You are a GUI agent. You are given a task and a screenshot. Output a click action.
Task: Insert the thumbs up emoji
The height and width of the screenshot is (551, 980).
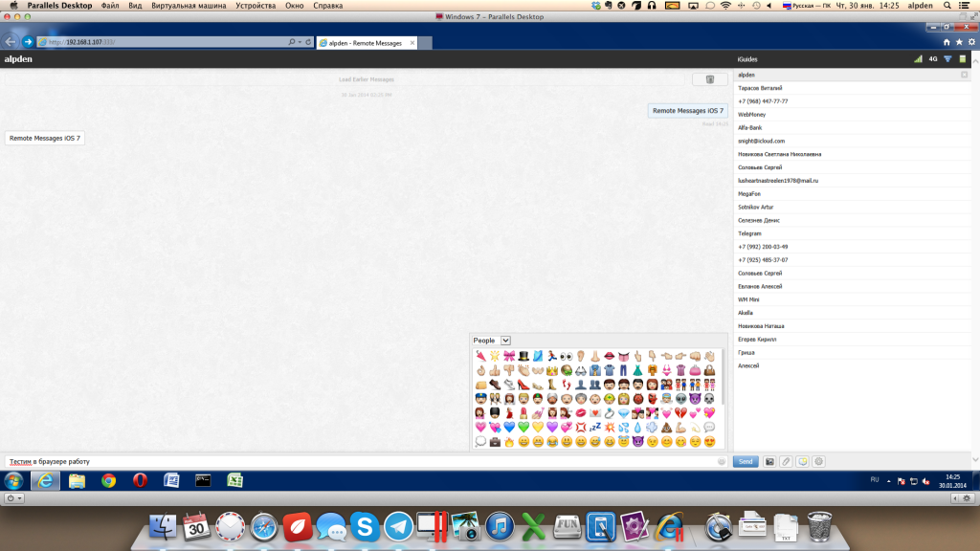[495, 370]
